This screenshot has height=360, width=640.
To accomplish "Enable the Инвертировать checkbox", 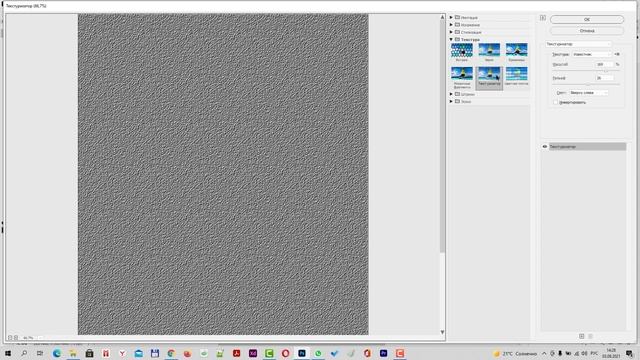I will [555, 102].
